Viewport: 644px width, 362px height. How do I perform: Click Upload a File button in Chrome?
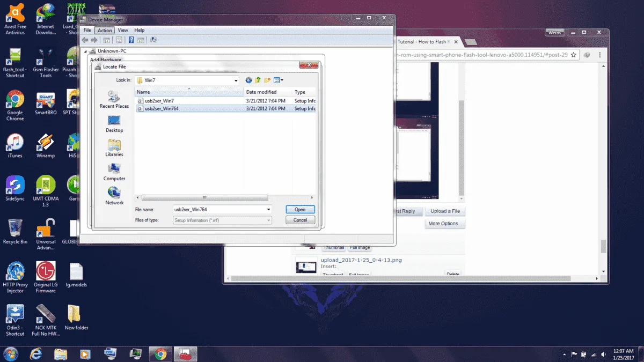[x=445, y=211]
